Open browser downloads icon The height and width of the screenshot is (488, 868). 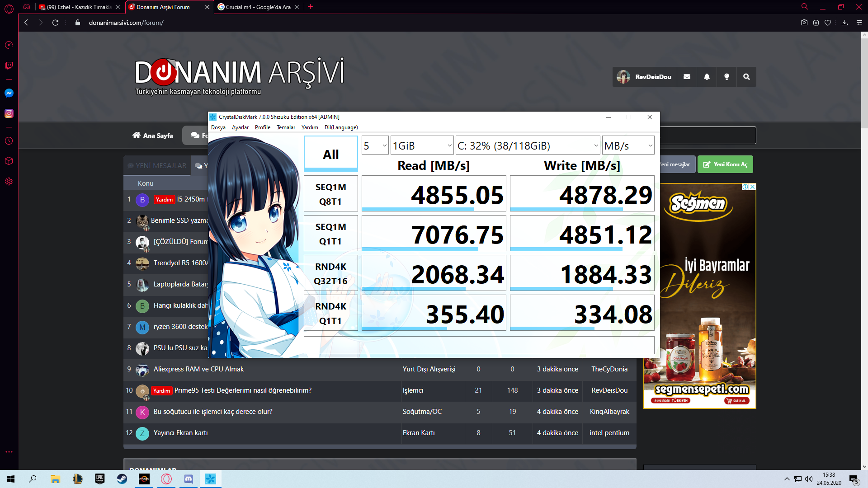click(844, 23)
